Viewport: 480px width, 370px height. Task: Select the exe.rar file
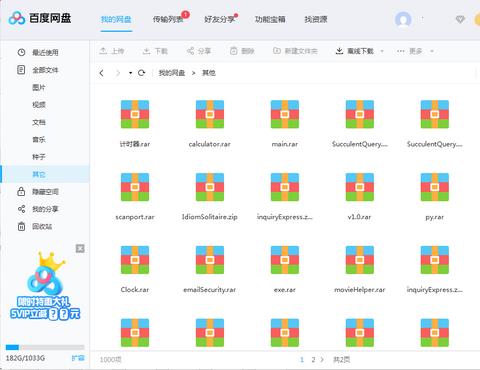click(x=285, y=269)
